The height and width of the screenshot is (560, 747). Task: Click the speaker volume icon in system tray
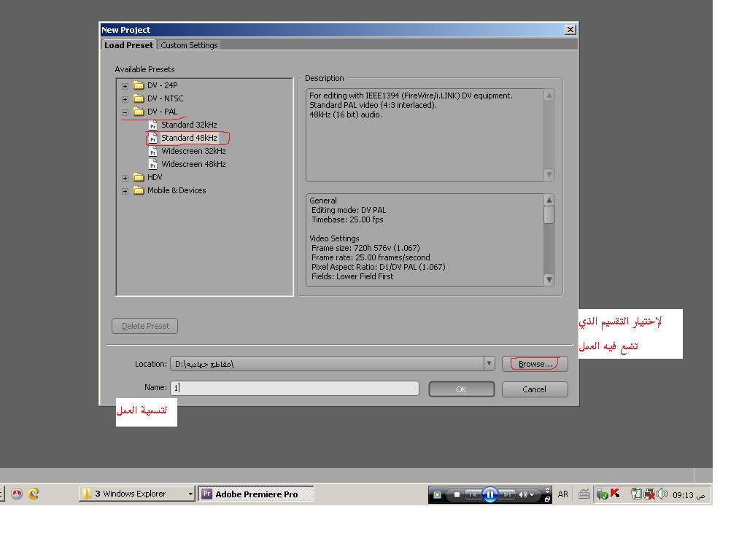pos(662,494)
